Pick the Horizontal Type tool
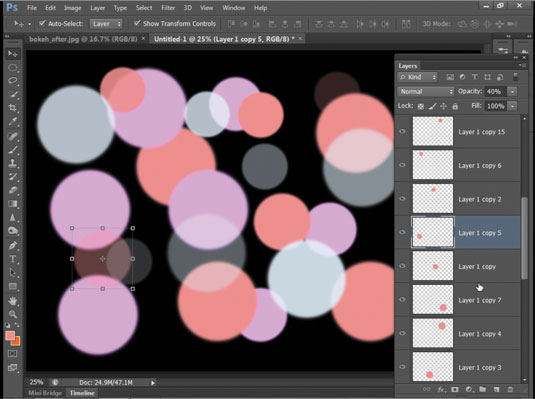Viewport: 535px width, 399px height. point(13,259)
